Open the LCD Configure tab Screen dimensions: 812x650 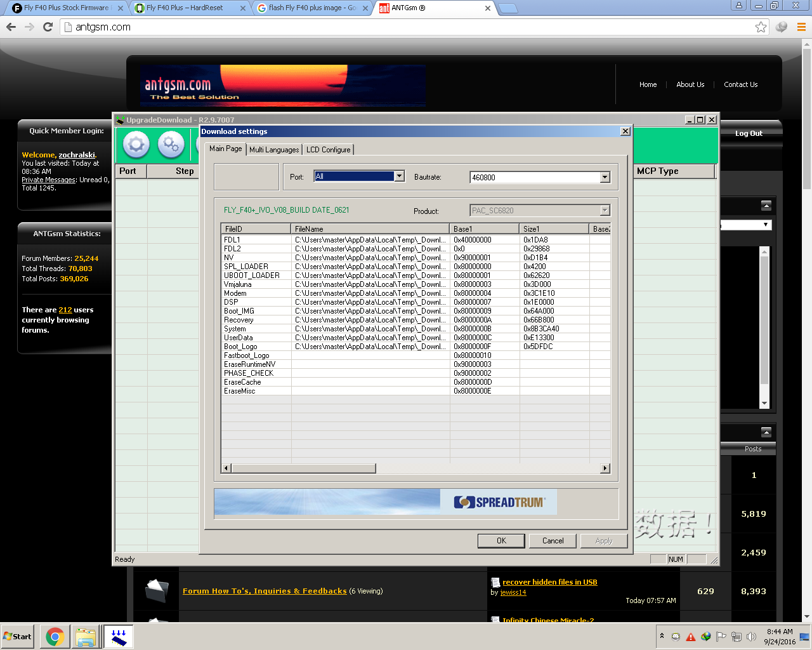coord(328,150)
